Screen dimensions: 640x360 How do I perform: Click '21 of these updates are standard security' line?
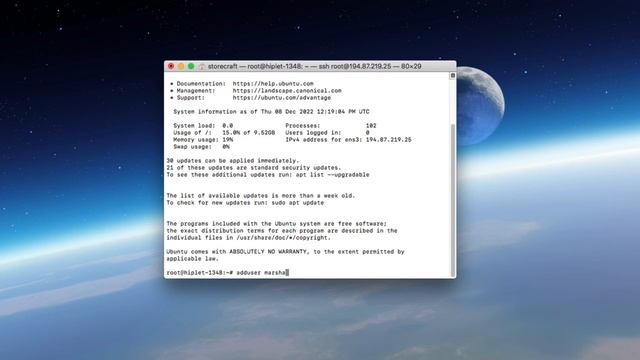point(253,168)
